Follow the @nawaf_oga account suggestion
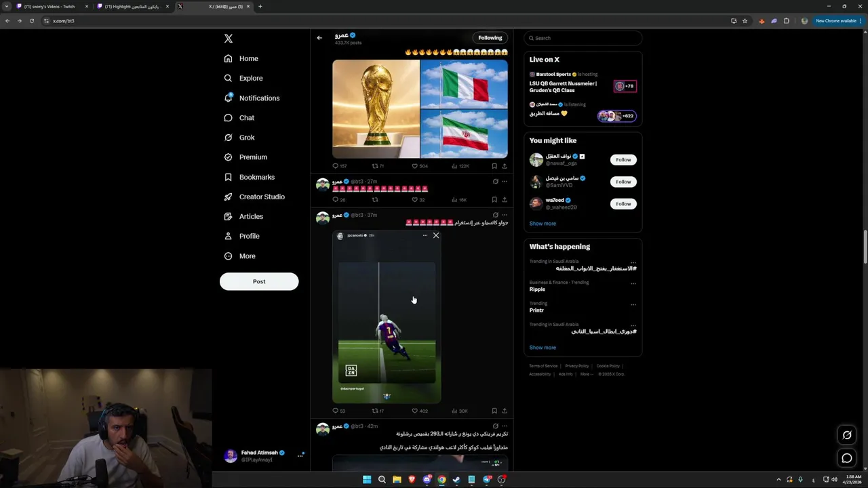Image resolution: width=868 pixels, height=488 pixels. point(623,160)
